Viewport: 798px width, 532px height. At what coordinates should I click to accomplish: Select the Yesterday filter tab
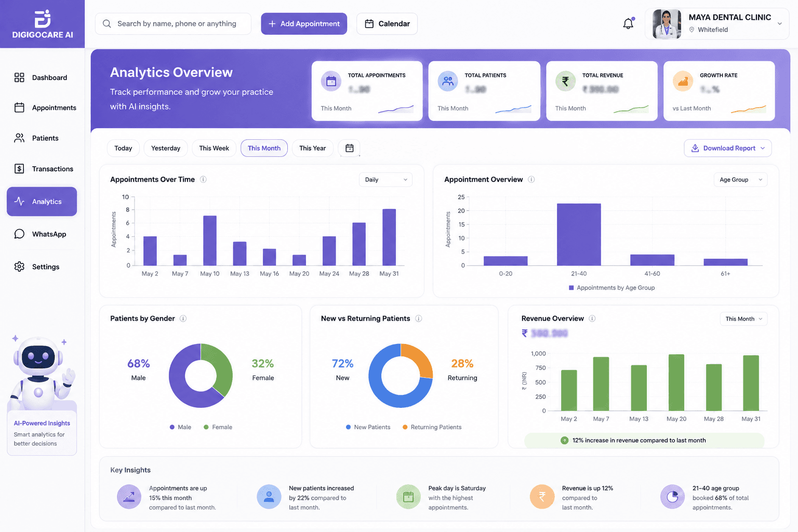[166, 148]
